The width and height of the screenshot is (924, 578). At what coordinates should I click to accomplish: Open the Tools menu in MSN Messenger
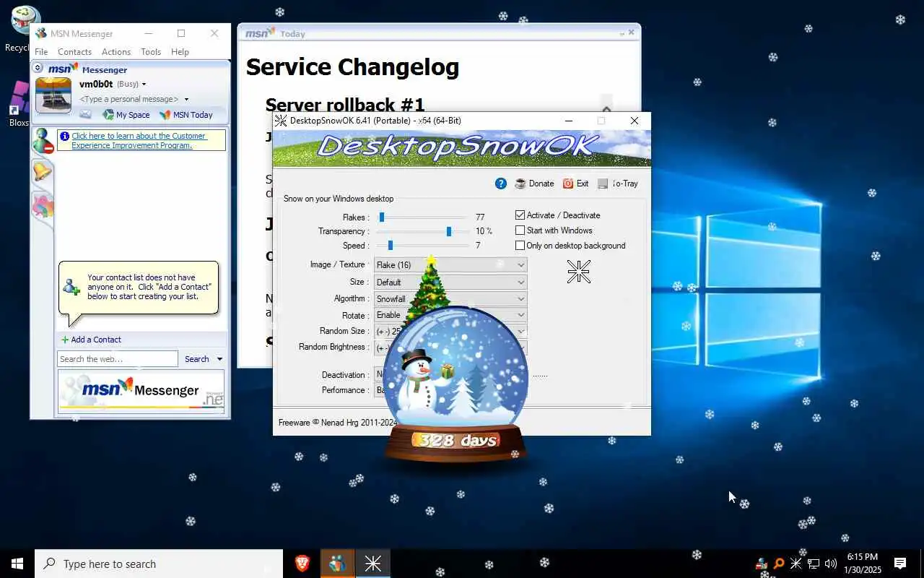click(151, 52)
